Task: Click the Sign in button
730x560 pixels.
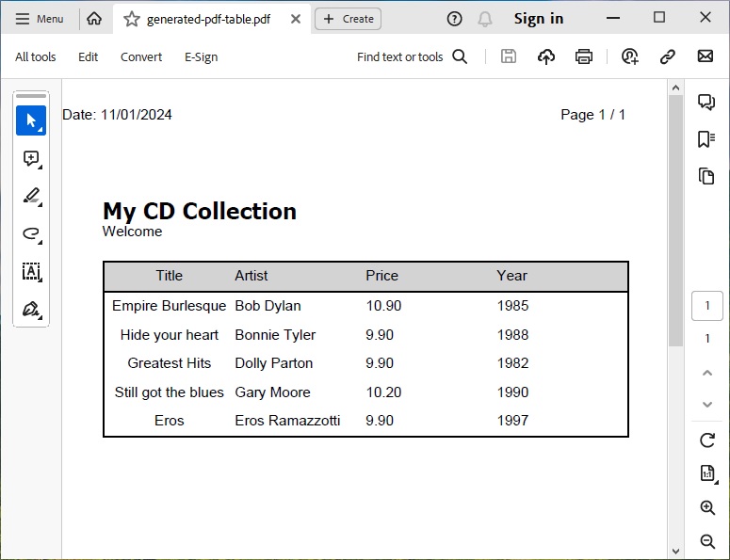Action: pos(539,19)
